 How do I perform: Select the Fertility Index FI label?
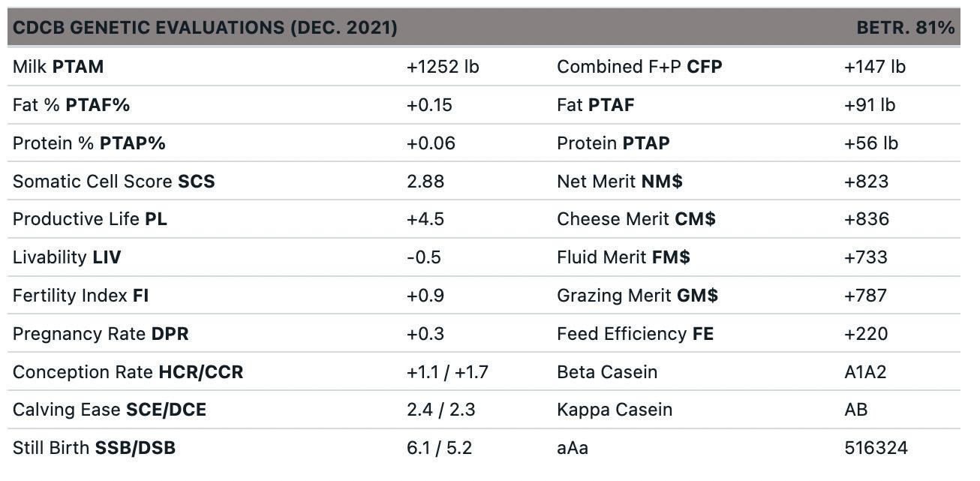coord(81,296)
